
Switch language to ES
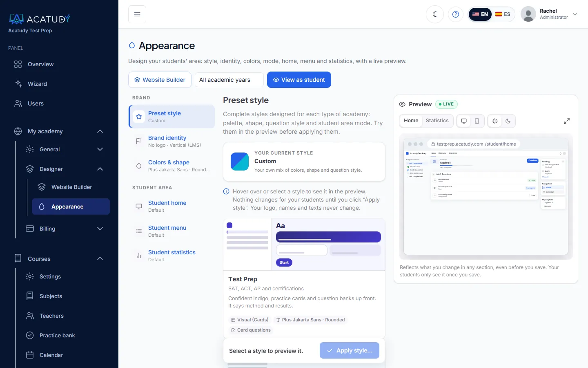point(503,14)
